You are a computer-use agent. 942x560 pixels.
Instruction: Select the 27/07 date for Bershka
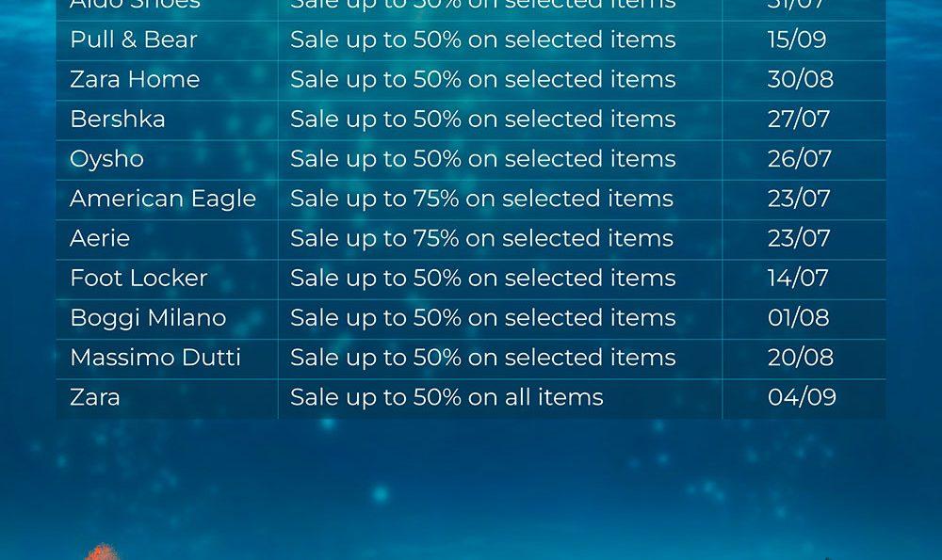coord(799,119)
